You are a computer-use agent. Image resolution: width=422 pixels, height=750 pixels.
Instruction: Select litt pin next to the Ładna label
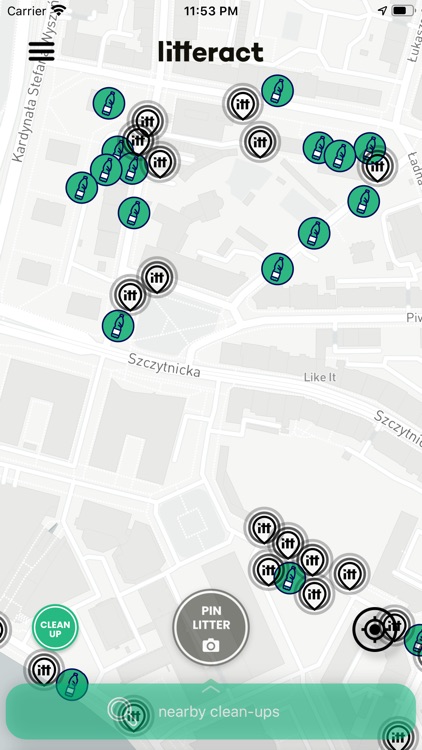click(x=378, y=167)
